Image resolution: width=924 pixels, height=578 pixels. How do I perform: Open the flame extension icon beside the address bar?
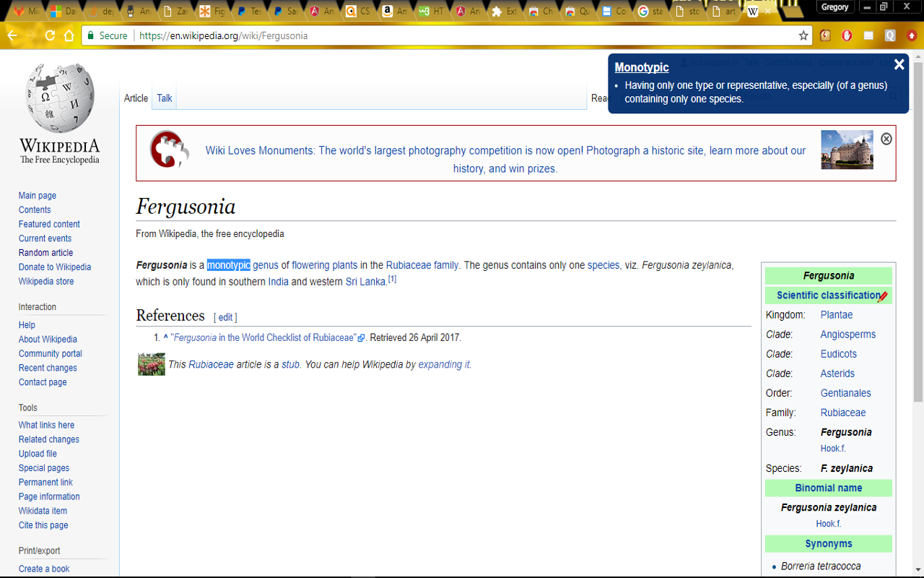point(825,35)
